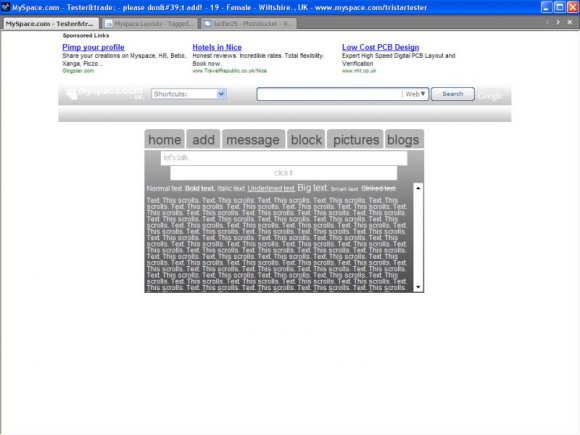Viewport: 580px width, 435px height.
Task: Select the home navigation tab
Action: click(x=164, y=139)
